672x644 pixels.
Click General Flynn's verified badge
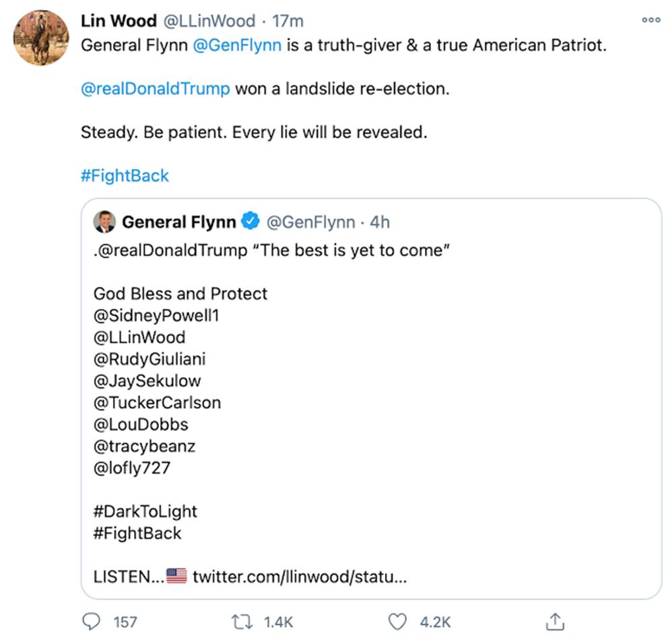tap(250, 222)
